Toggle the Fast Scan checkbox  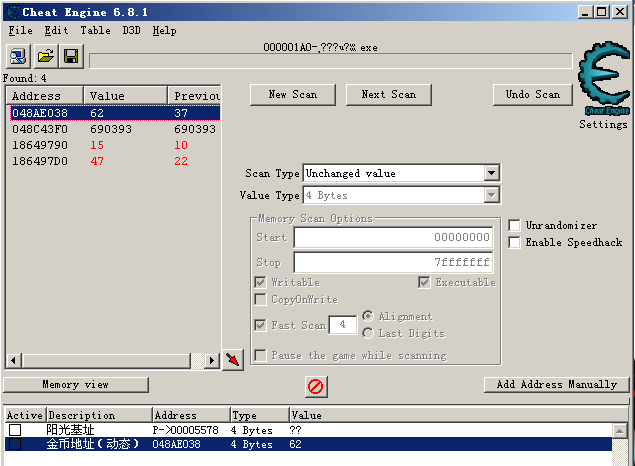click(x=260, y=325)
